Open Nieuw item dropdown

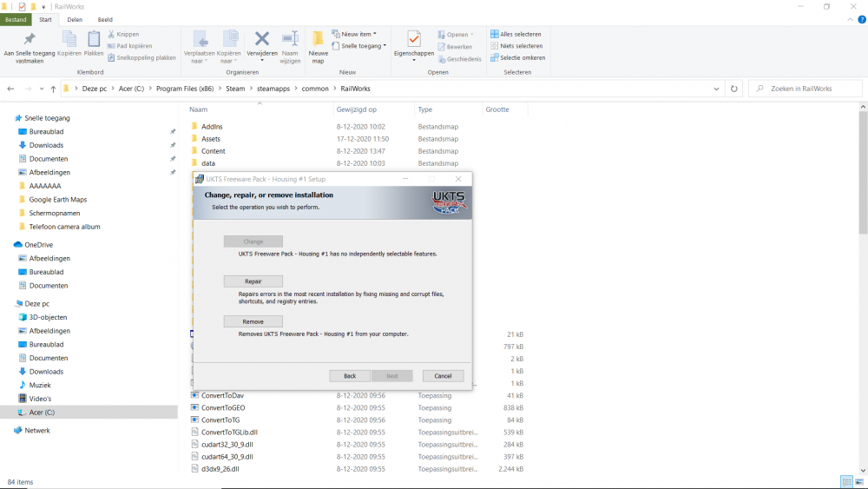(354, 34)
